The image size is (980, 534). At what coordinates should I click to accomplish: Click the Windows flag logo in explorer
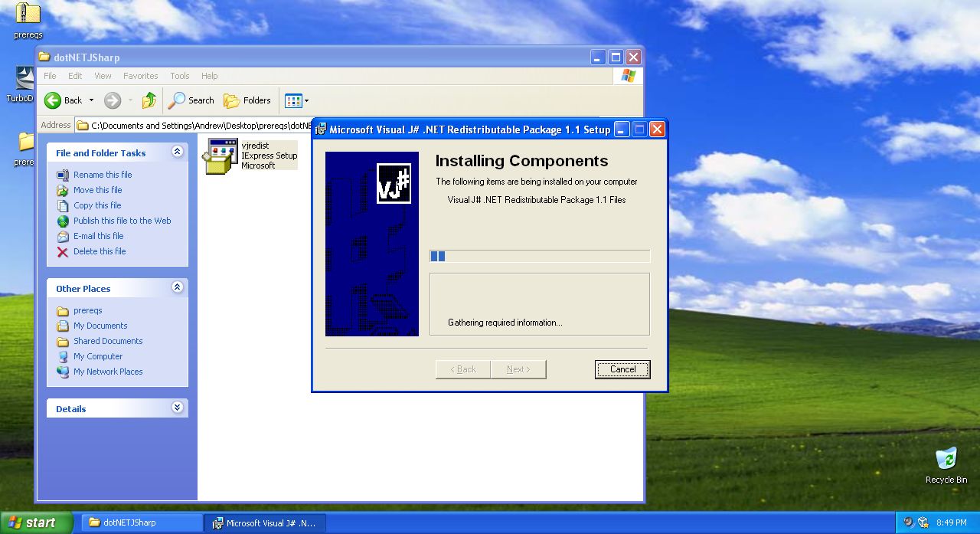point(628,76)
